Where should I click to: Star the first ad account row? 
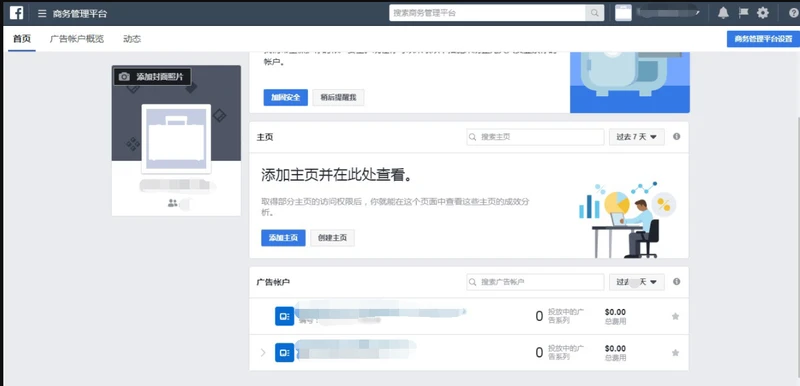pos(675,316)
